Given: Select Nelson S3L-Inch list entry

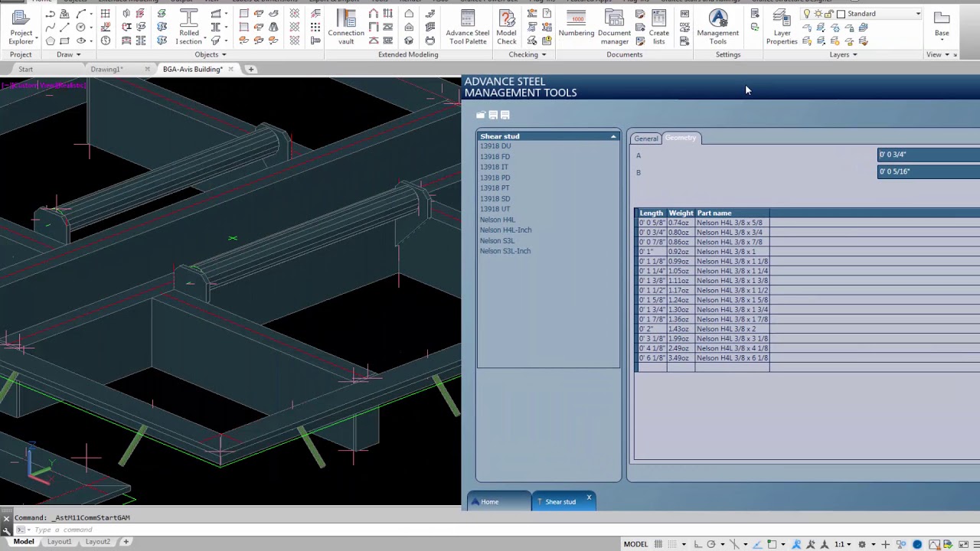Looking at the screenshot, I should tap(505, 251).
